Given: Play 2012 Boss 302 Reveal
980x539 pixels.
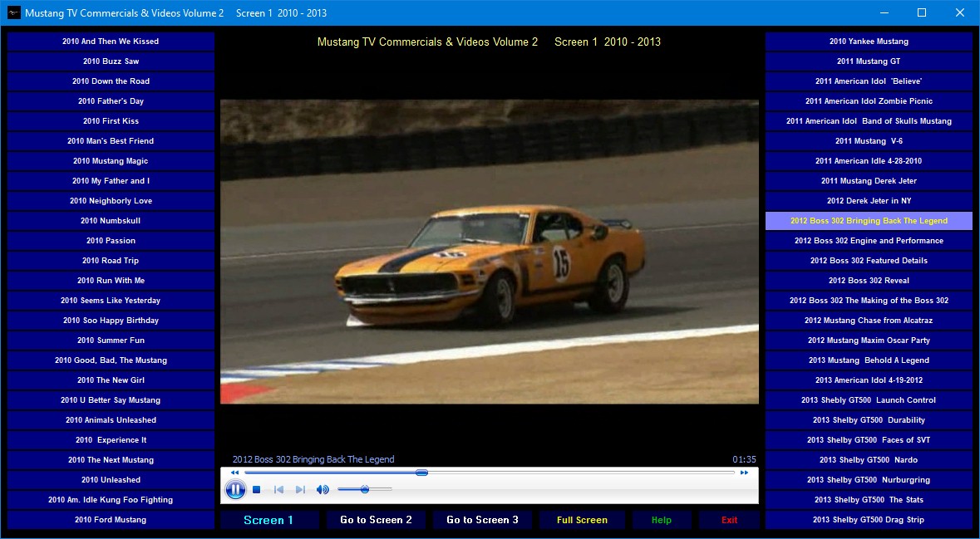Looking at the screenshot, I should click(869, 281).
